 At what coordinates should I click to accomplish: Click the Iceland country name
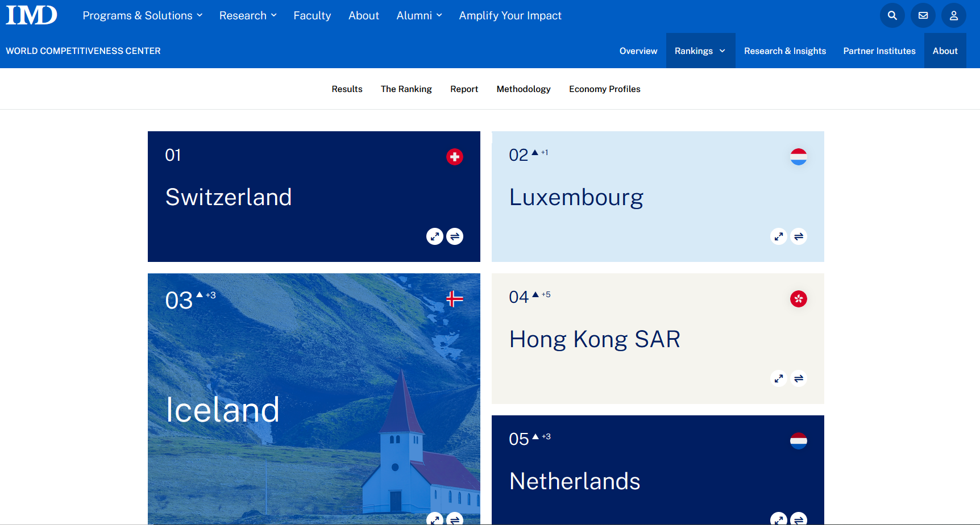click(x=223, y=410)
